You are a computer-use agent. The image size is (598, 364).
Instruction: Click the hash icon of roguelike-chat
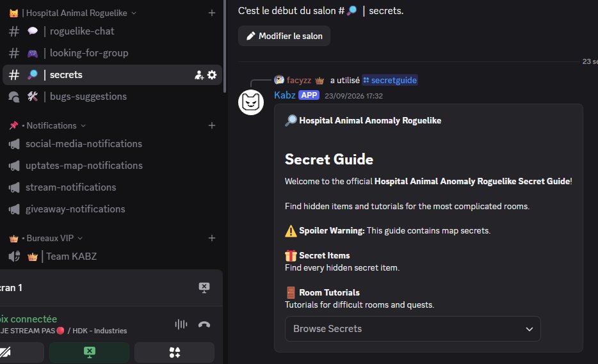point(14,31)
